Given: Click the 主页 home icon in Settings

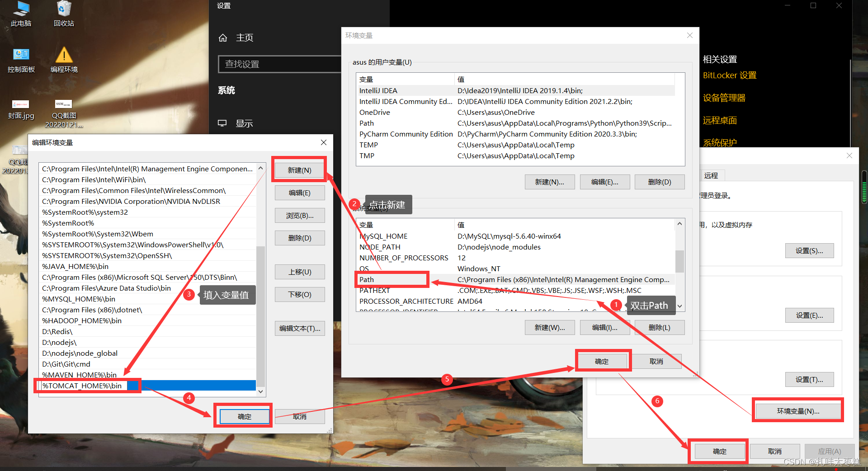Looking at the screenshot, I should [x=223, y=38].
